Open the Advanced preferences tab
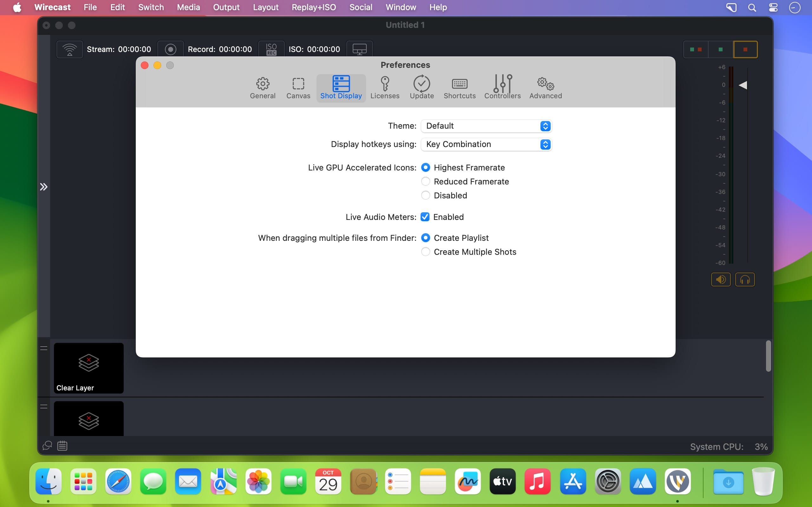 coord(545,87)
